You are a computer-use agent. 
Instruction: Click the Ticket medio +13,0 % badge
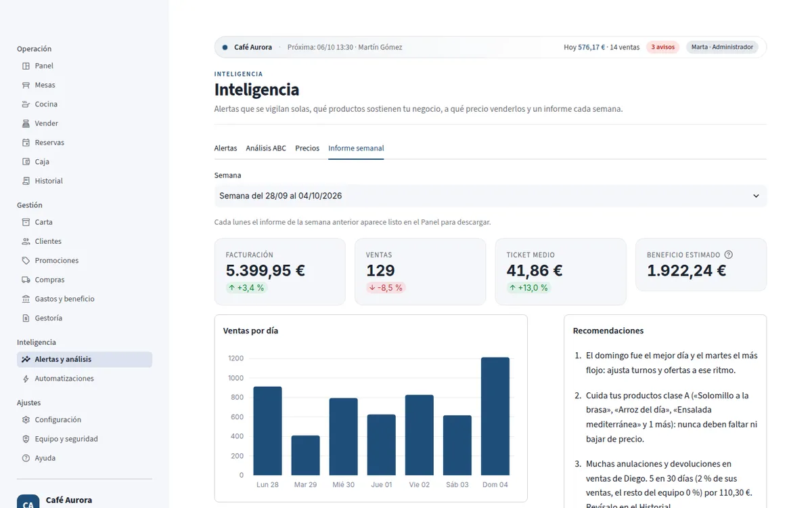click(528, 288)
